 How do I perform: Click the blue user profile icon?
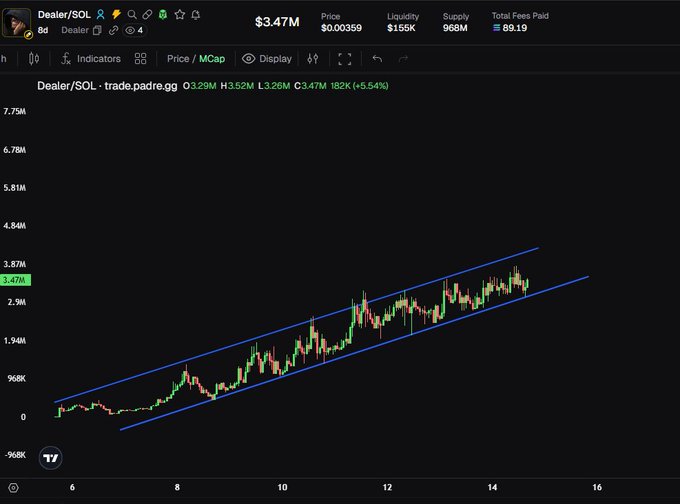coord(100,15)
